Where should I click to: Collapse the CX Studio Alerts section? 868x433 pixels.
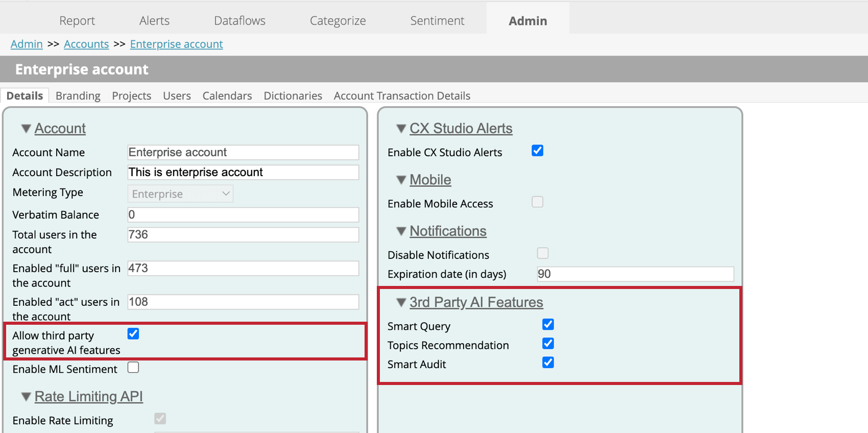click(x=401, y=129)
